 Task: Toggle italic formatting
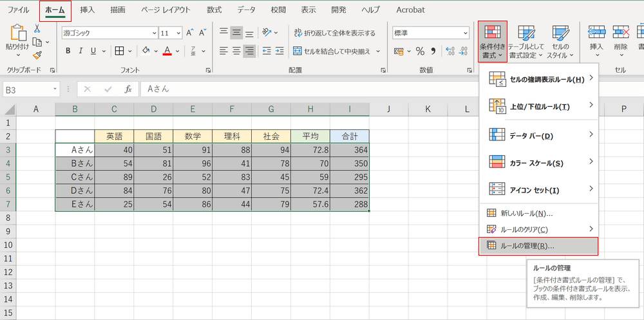[81, 51]
